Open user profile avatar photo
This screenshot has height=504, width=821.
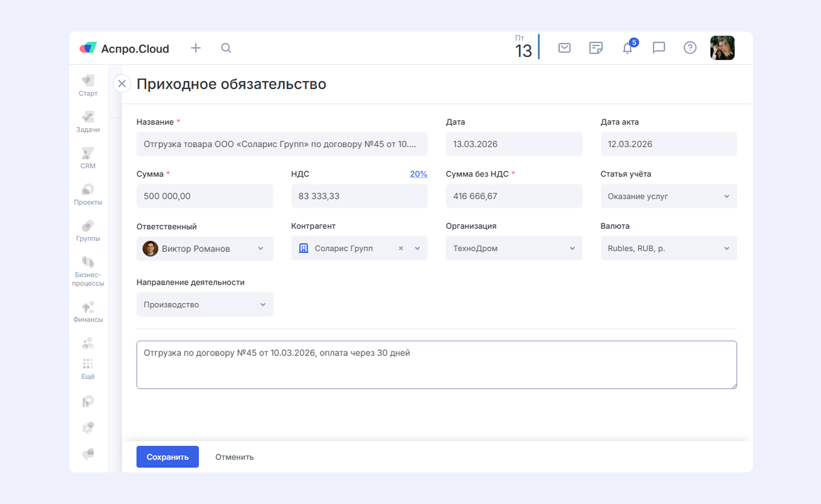[722, 48]
